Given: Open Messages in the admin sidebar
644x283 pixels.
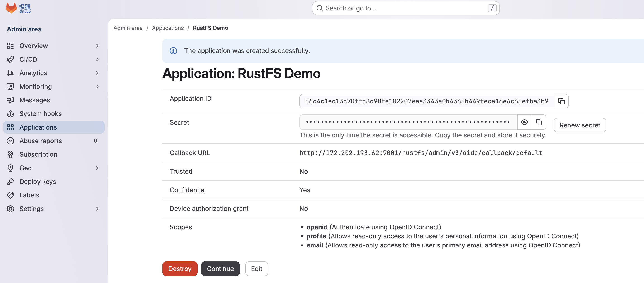Looking at the screenshot, I should pyautogui.click(x=54, y=100).
